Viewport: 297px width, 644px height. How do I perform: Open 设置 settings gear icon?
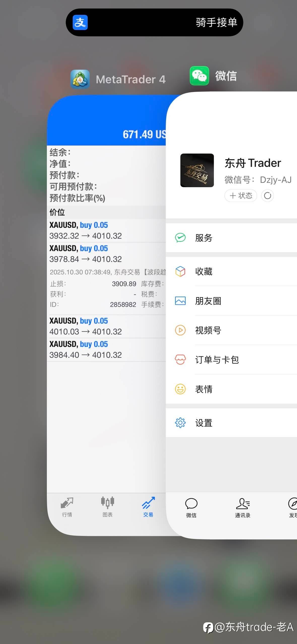pyautogui.click(x=180, y=423)
